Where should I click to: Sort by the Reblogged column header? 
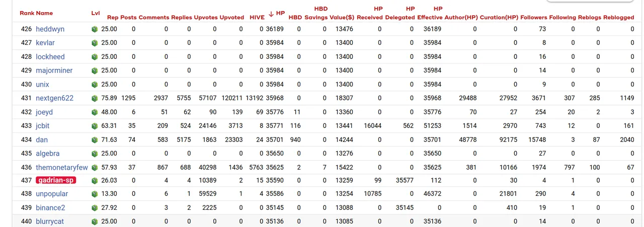click(618, 17)
